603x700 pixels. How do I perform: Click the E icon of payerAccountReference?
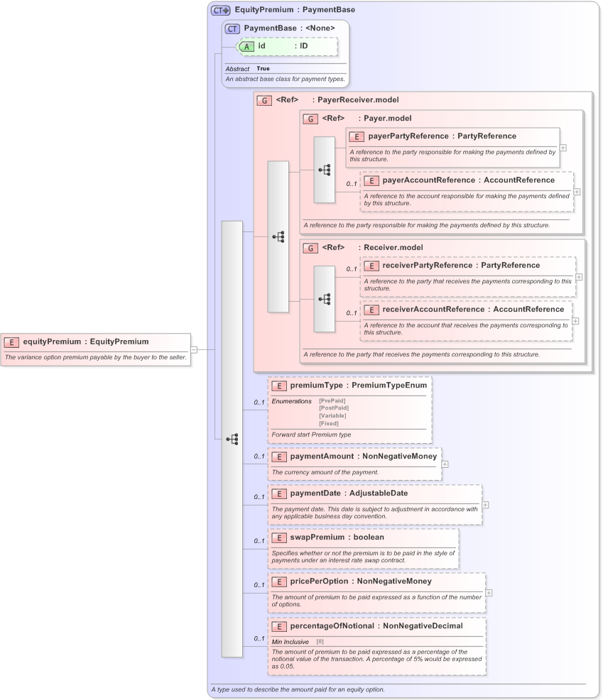tap(371, 180)
